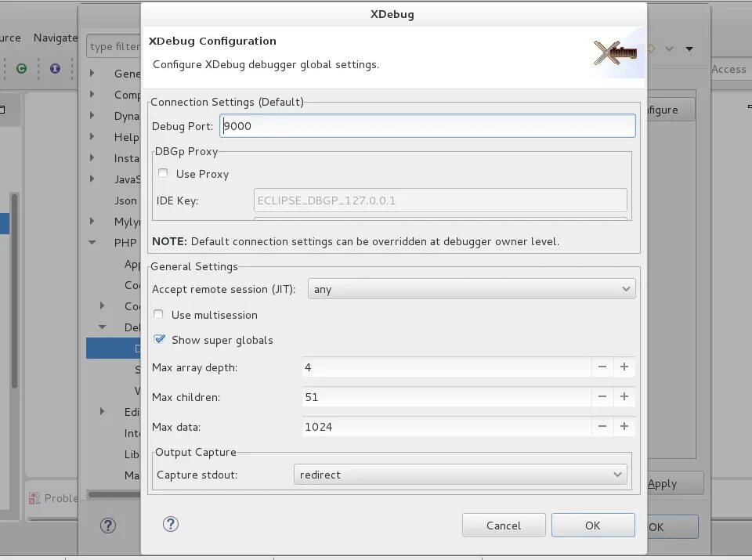Increase Max children with plus button
This screenshot has width=752, height=560.
624,397
